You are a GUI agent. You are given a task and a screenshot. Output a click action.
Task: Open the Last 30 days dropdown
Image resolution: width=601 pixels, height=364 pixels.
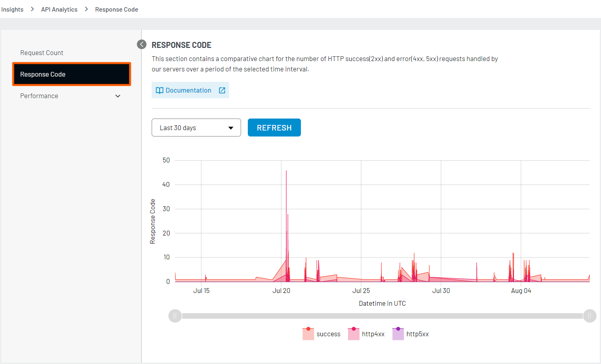(x=196, y=128)
